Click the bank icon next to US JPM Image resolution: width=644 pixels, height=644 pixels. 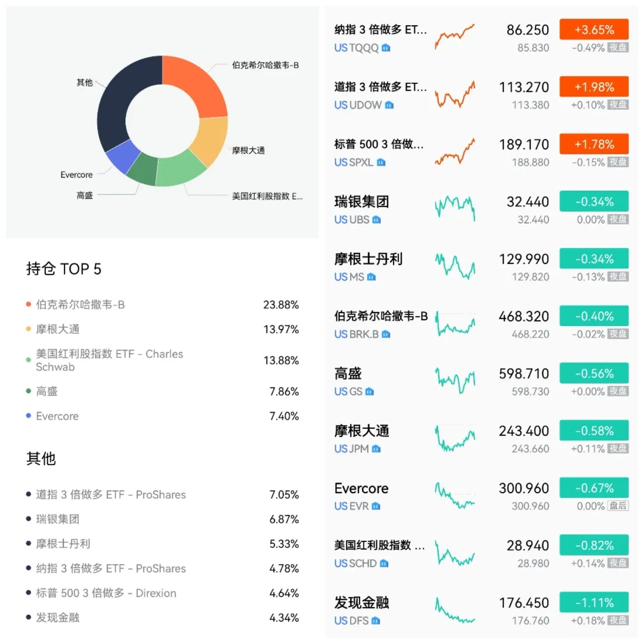(x=376, y=449)
